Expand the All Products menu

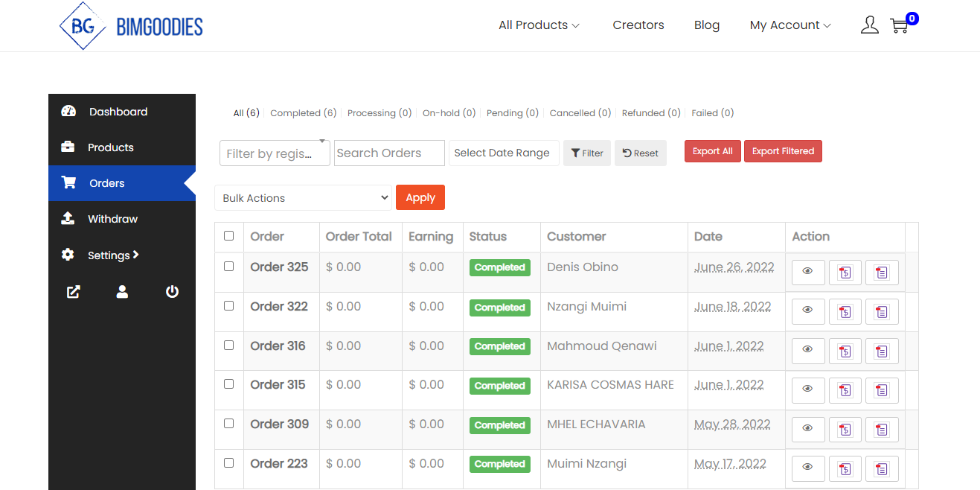(x=539, y=25)
